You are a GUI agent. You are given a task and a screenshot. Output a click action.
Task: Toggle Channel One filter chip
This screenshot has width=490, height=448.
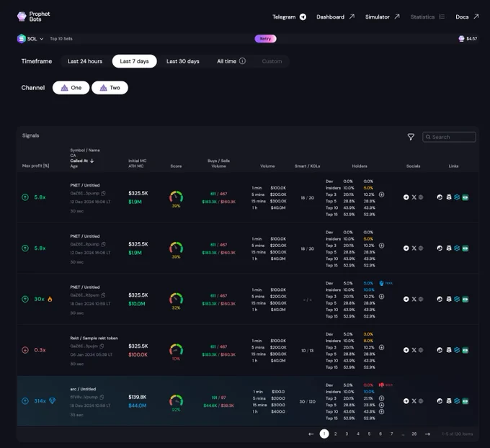71,88
